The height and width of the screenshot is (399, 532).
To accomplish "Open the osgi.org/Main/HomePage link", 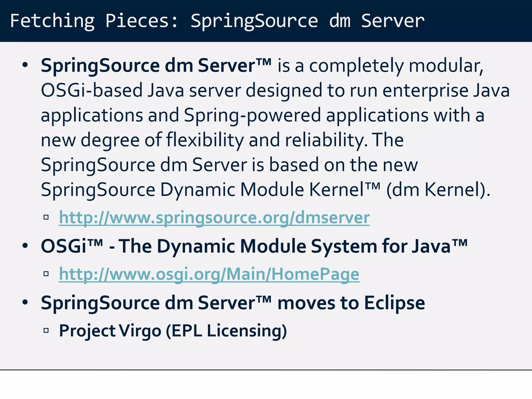I will pyautogui.click(x=209, y=274).
